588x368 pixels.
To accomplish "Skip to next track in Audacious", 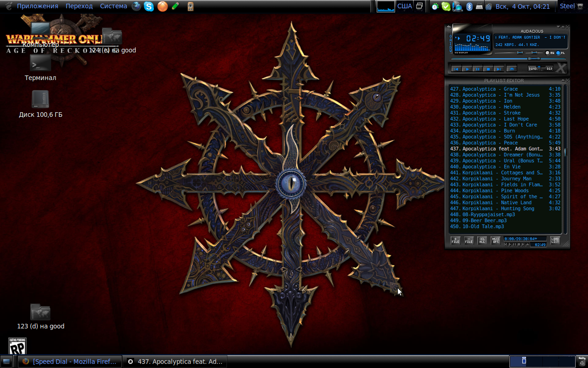I will tap(498, 69).
